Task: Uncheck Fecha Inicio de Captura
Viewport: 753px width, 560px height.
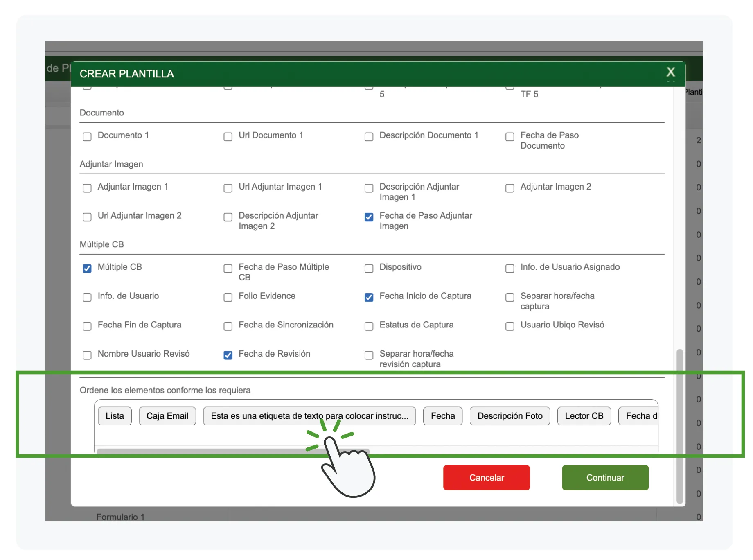Action: pyautogui.click(x=369, y=297)
